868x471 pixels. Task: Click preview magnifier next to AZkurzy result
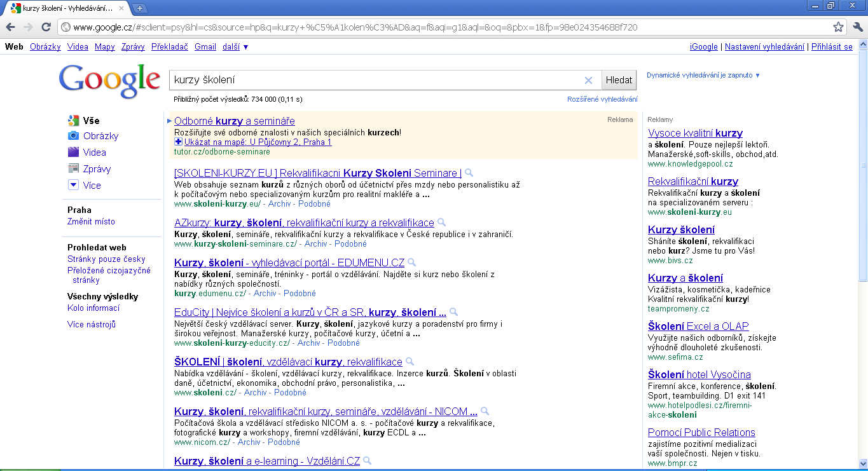tap(441, 222)
